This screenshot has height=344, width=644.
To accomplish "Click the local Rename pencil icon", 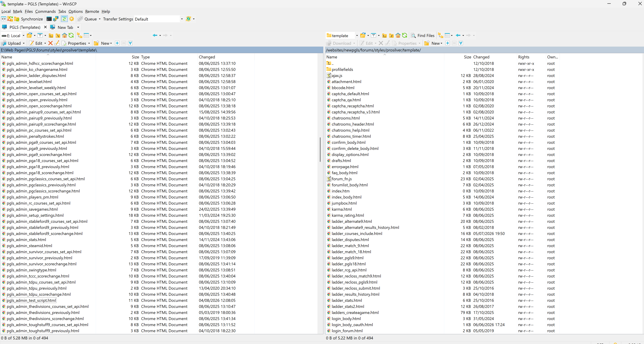I will (x=57, y=43).
